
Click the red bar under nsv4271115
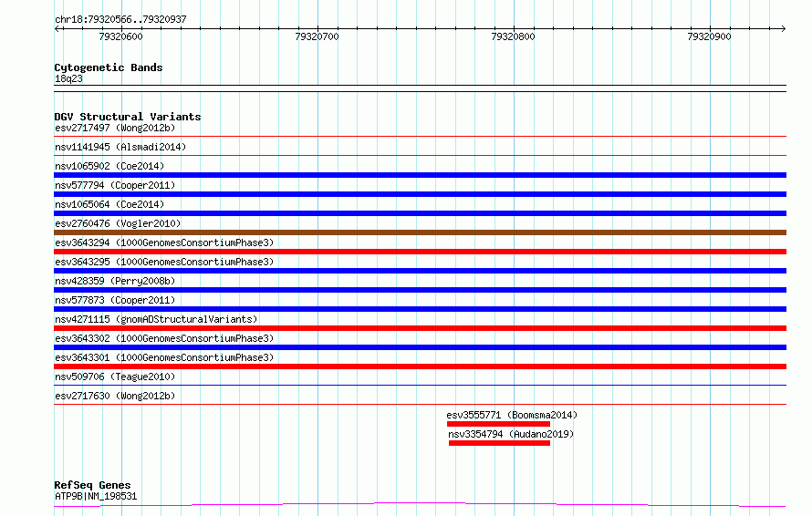[x=420, y=328]
